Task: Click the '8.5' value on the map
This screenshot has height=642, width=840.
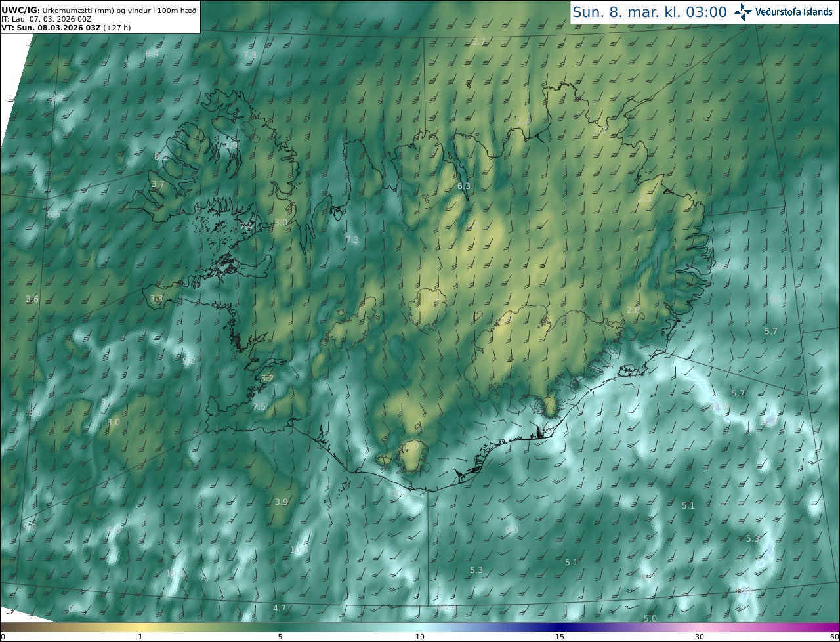Action: click(54, 215)
